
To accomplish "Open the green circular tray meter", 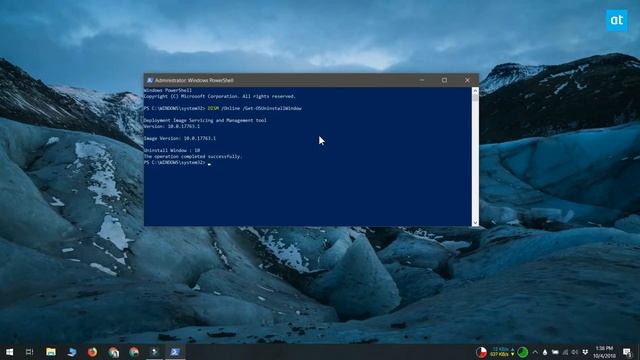I will 522,352.
